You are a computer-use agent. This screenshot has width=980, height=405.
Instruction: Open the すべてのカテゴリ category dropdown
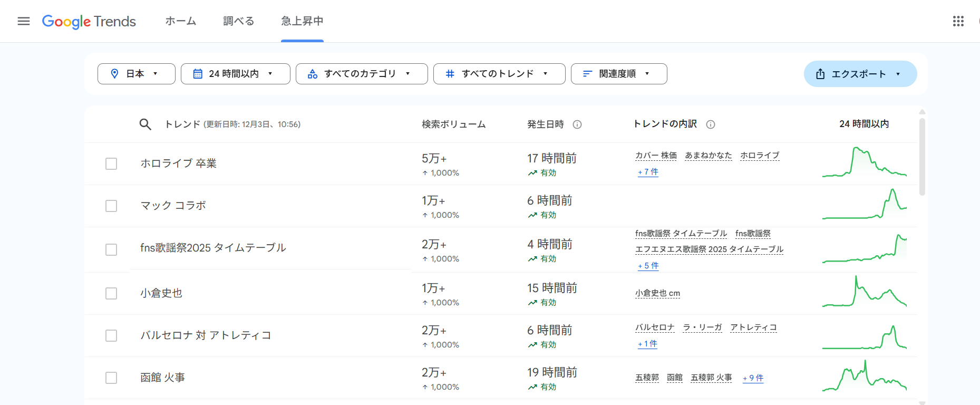[x=361, y=74]
